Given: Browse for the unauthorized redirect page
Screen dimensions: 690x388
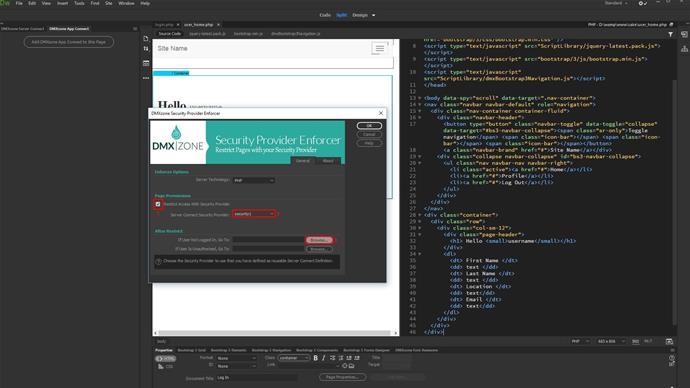Looking at the screenshot, I should pyautogui.click(x=319, y=249).
